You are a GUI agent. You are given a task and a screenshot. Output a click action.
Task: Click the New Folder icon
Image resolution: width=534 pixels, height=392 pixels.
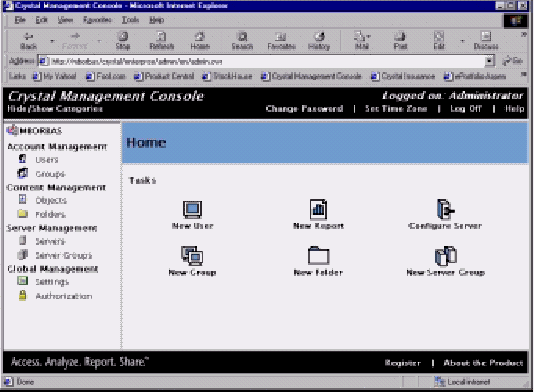click(318, 255)
